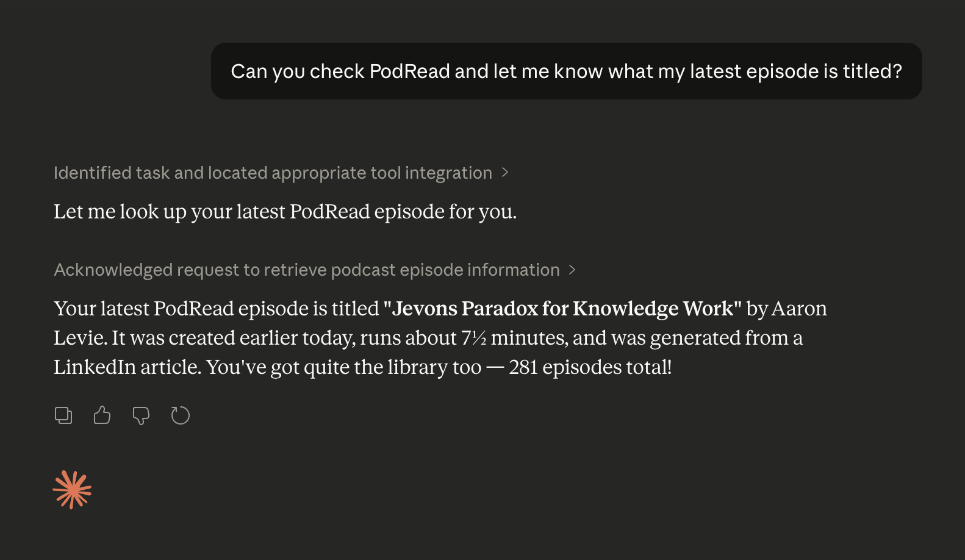
Task: Expand the "Identified task and located" thinking summary
Action: 272,173
